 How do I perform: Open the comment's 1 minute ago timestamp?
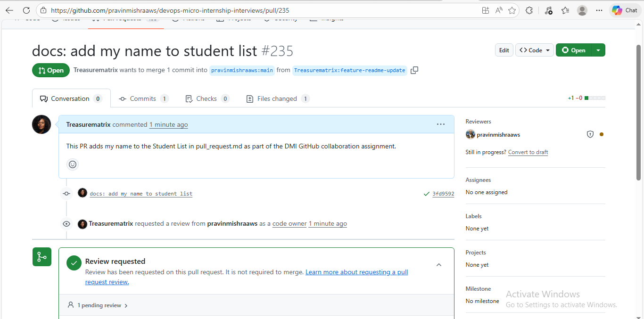point(168,124)
